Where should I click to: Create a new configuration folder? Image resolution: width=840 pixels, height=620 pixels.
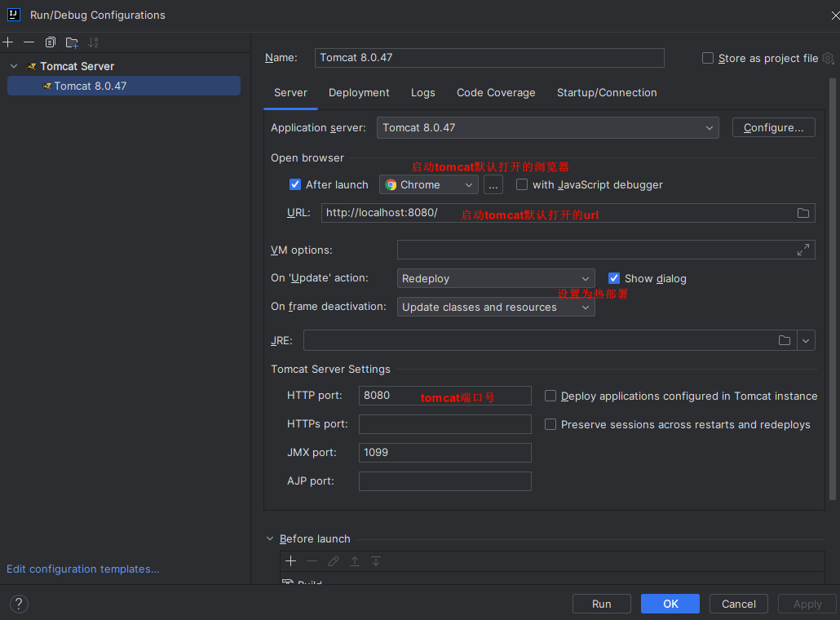pos(72,42)
